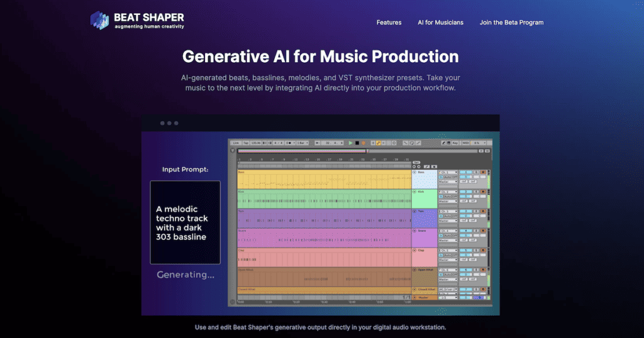Open the Snare track Master output dropdown
Image resolution: width=644 pixels, height=338 pixels.
click(x=448, y=241)
